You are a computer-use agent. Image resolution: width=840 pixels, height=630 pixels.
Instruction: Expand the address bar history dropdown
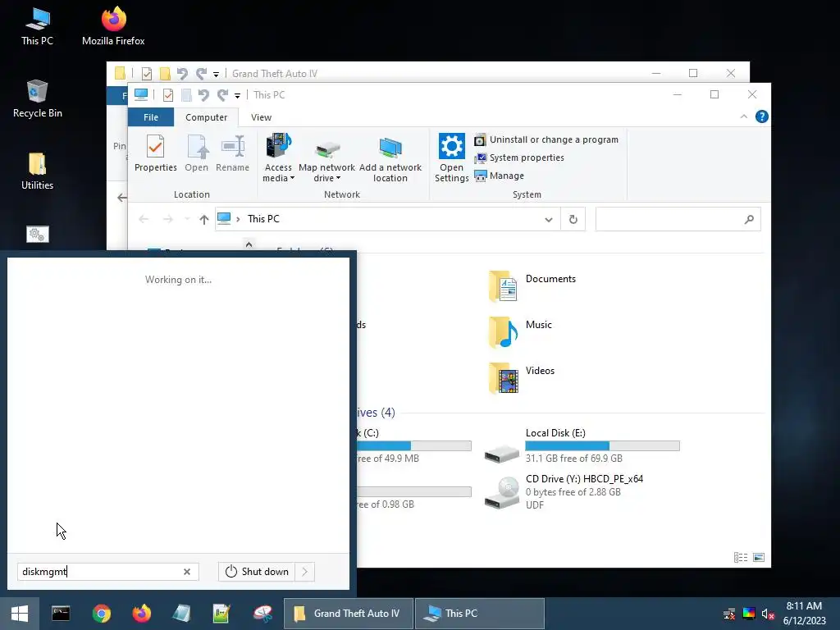point(549,219)
